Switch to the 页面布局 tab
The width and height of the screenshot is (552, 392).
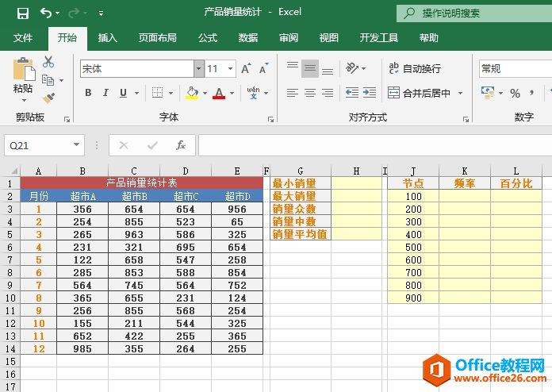tap(157, 37)
